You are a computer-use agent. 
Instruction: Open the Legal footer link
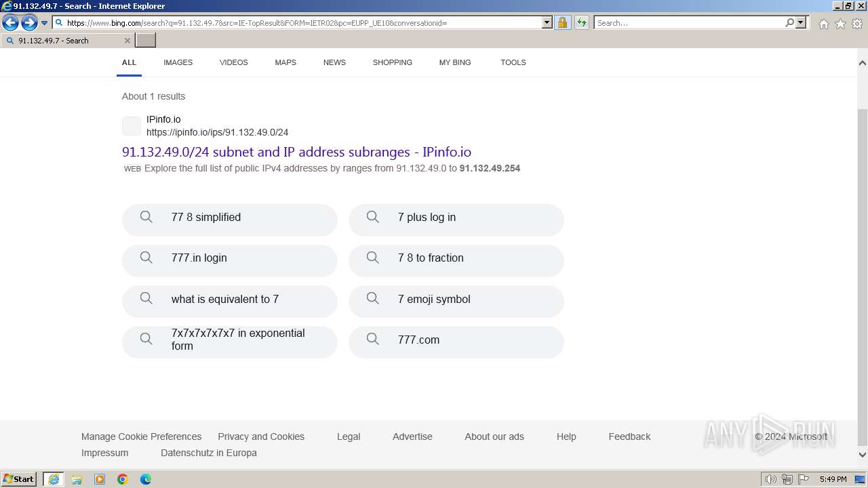click(349, 436)
